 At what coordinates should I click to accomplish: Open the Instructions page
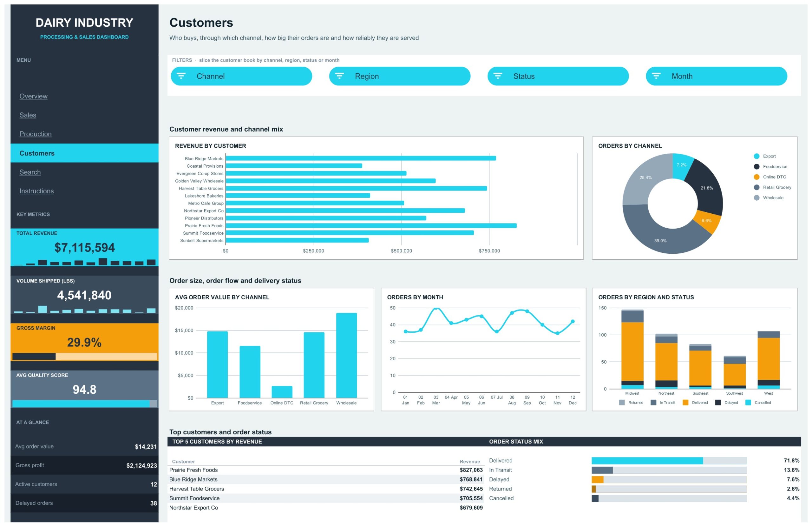(36, 191)
